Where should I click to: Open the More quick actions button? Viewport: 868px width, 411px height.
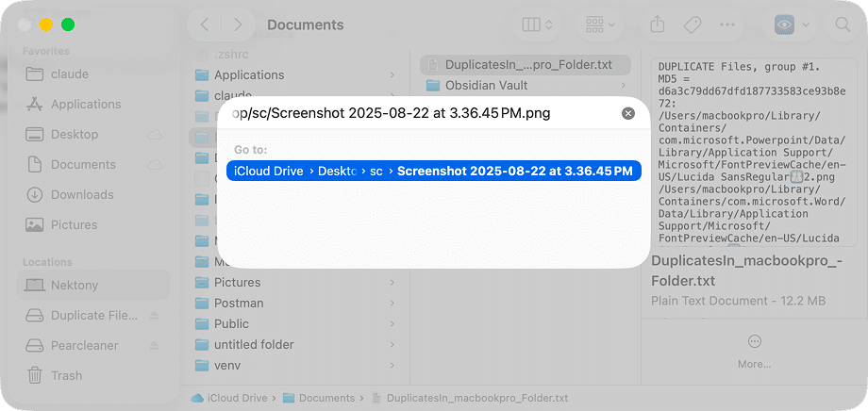754,350
